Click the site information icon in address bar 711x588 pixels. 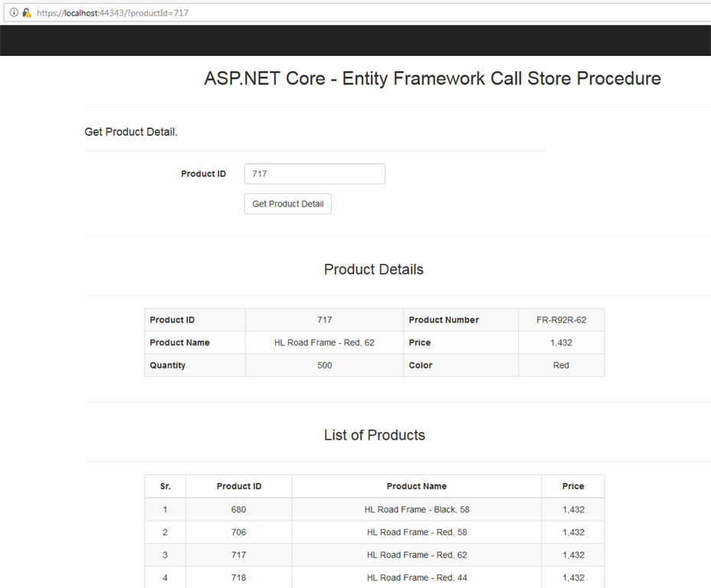click(14, 12)
